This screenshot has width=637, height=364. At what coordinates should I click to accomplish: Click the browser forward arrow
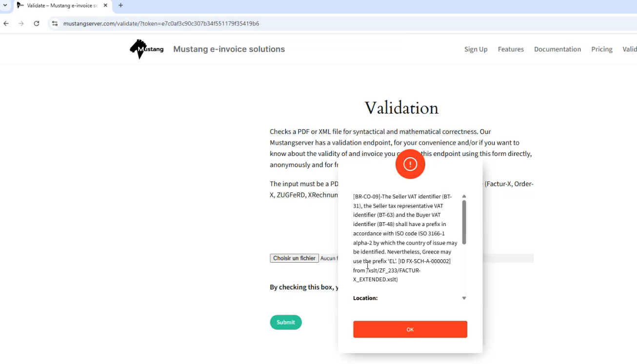coord(21,23)
